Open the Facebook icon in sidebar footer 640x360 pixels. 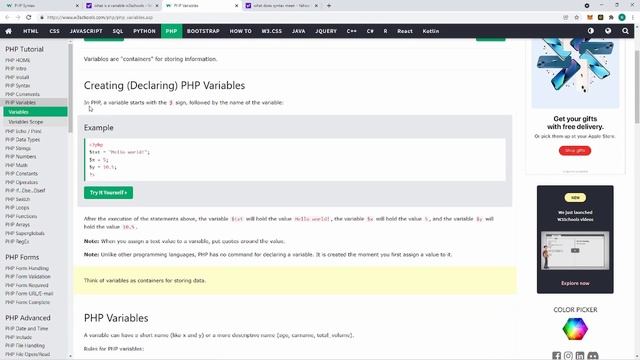pyautogui.click(x=556, y=356)
